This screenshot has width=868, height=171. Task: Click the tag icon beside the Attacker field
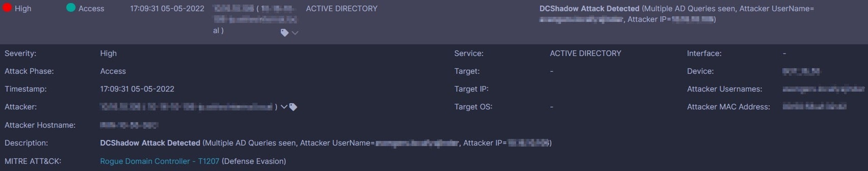(x=293, y=107)
